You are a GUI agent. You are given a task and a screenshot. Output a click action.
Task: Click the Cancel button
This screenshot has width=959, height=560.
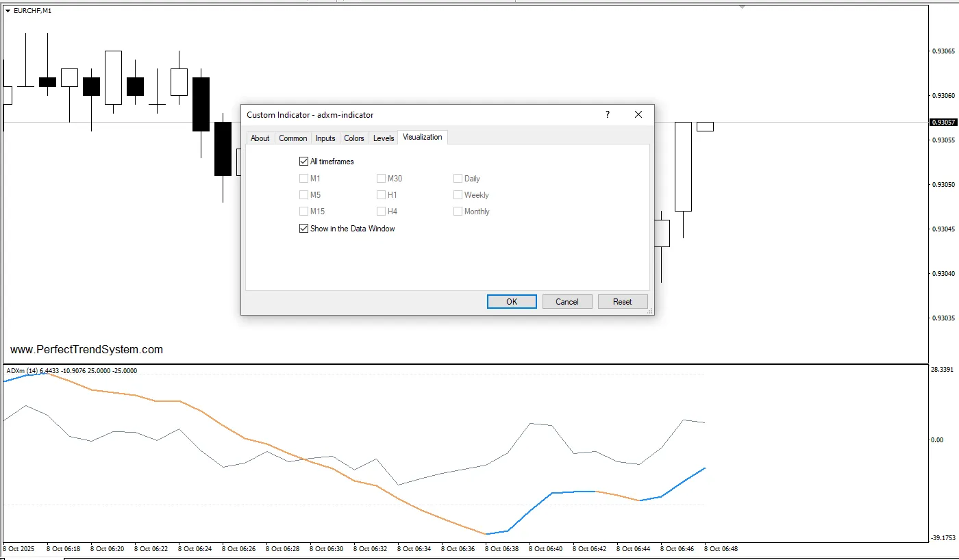567,302
